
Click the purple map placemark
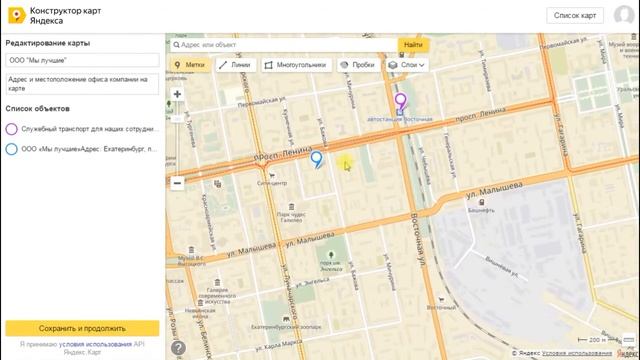(400, 101)
